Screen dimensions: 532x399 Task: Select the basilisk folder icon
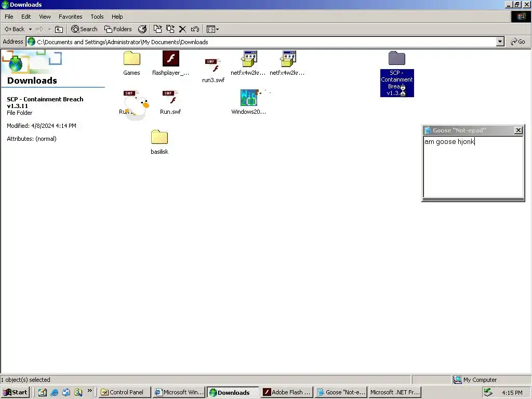tap(159, 137)
